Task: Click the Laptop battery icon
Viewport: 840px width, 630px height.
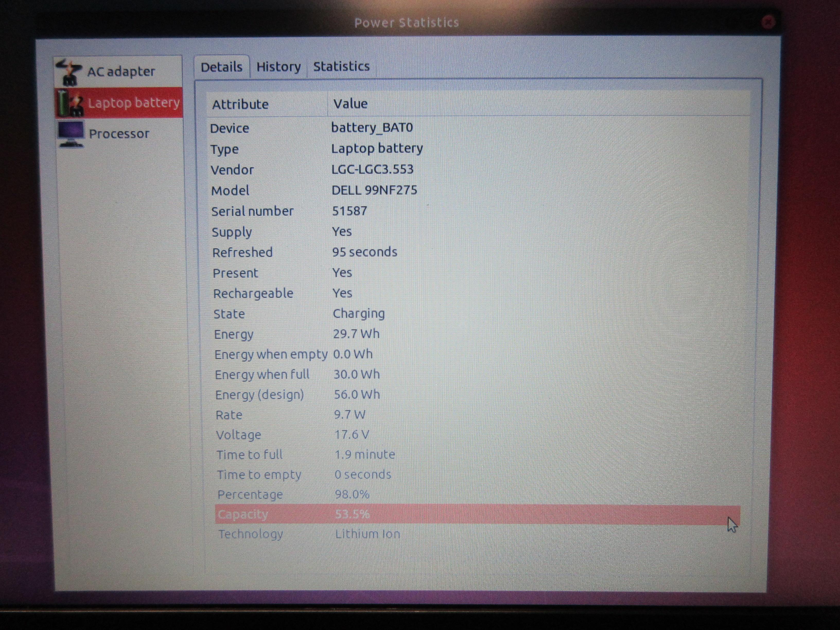Action: (x=71, y=103)
